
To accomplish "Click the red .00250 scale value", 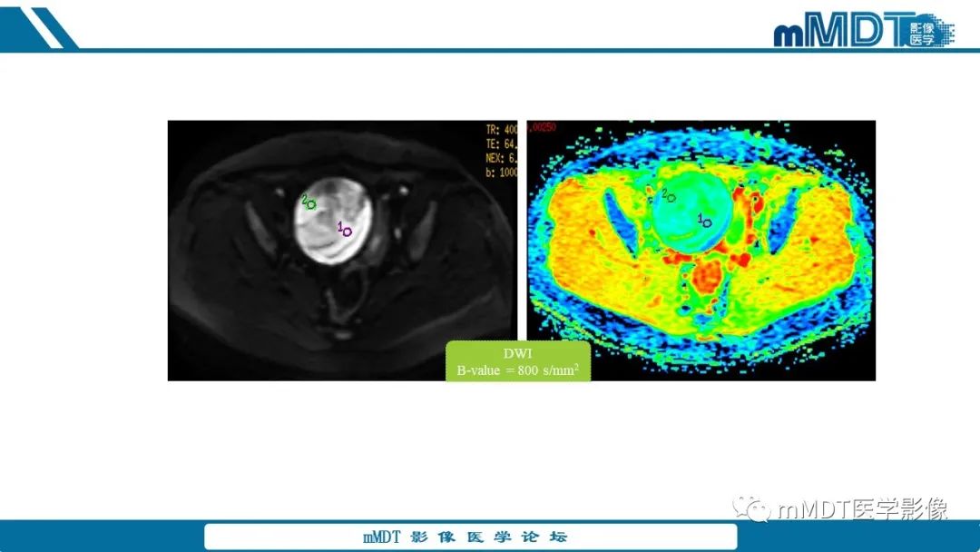I will [x=541, y=127].
